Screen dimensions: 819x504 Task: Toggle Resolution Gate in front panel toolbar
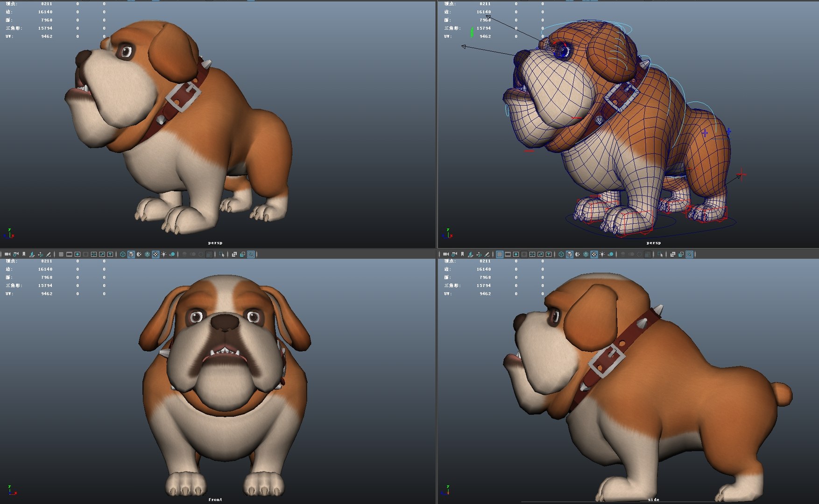point(77,254)
